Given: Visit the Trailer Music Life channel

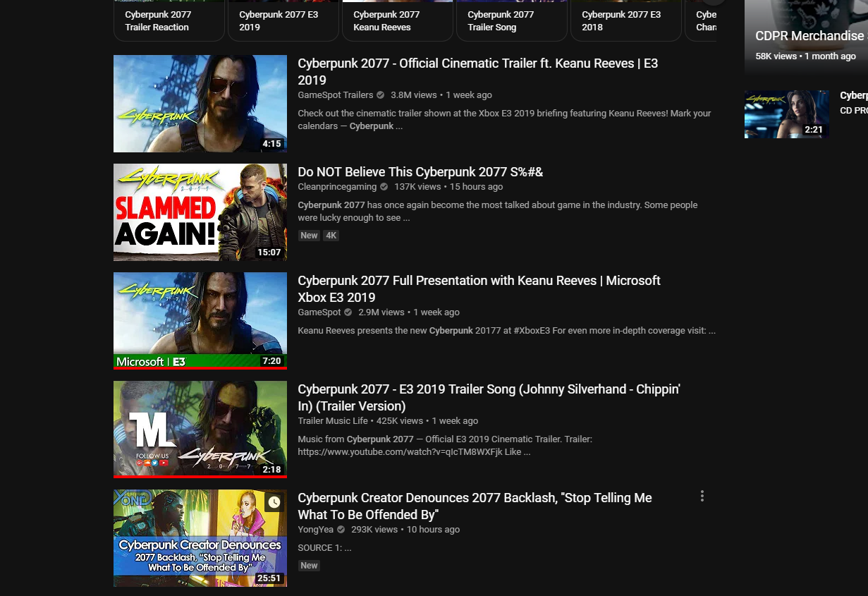Looking at the screenshot, I should coord(333,421).
